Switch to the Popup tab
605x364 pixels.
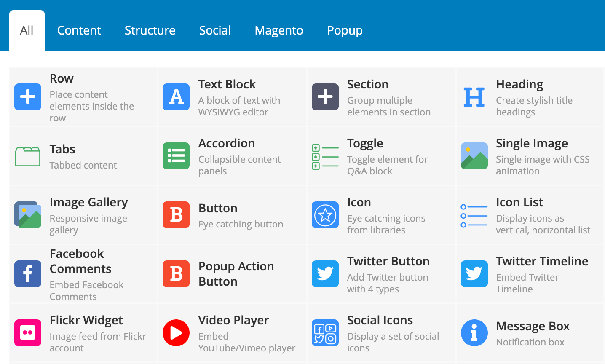click(345, 30)
